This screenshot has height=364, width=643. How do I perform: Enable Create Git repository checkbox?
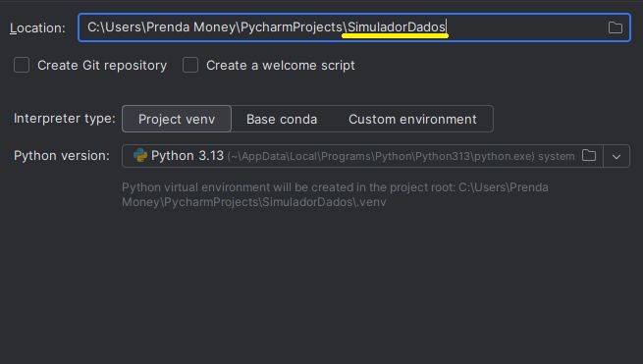[22, 65]
